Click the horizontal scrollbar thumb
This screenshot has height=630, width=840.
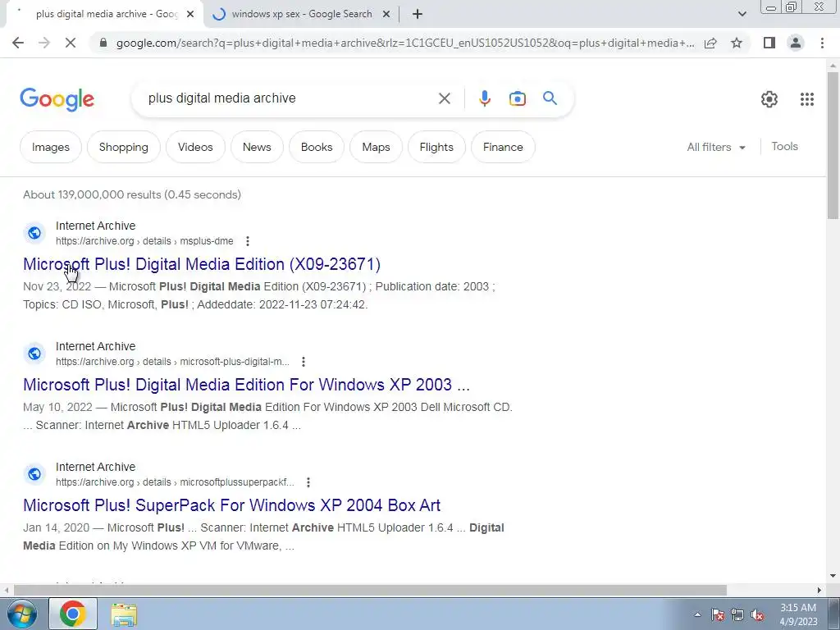370,590
